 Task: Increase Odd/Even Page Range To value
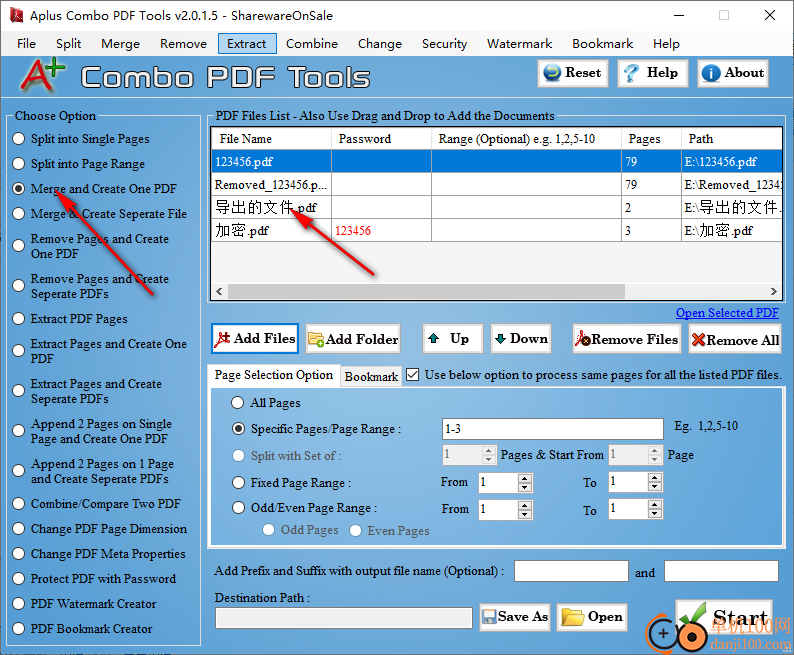[655, 505]
